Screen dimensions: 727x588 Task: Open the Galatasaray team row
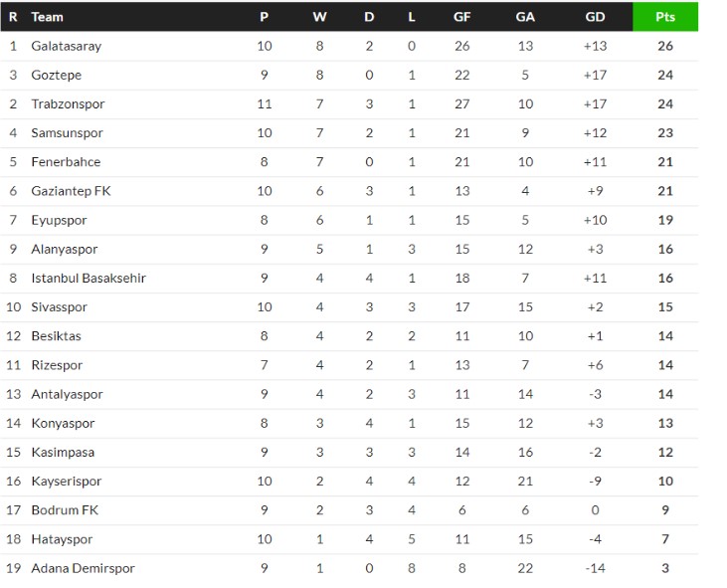tap(349, 46)
